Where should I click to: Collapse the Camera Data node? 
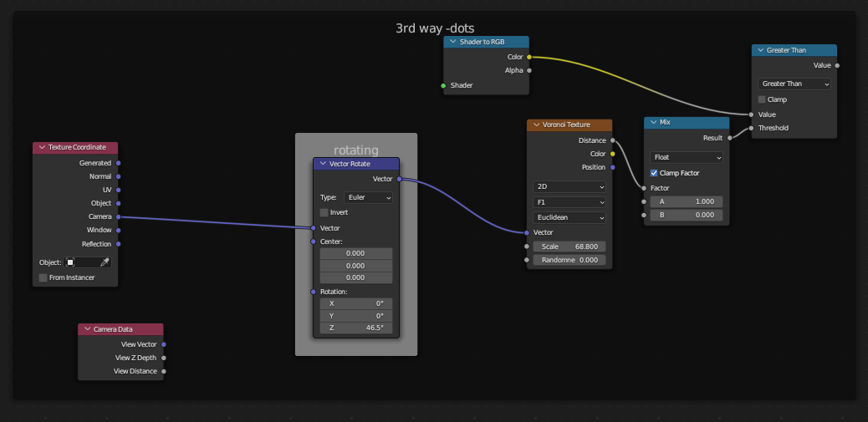[87, 329]
